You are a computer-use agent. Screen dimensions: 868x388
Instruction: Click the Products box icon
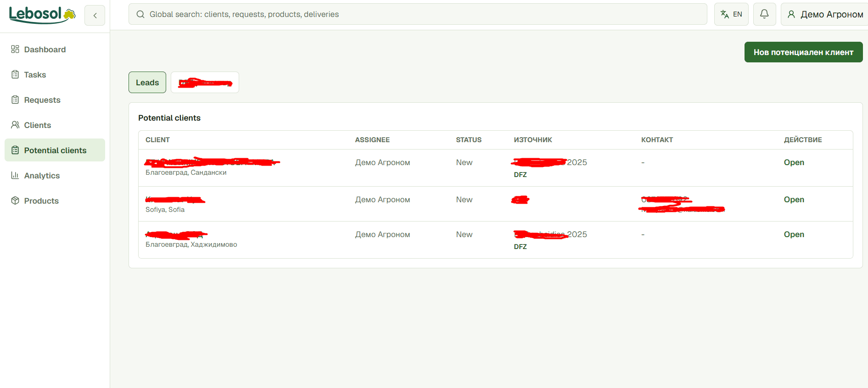(15, 200)
